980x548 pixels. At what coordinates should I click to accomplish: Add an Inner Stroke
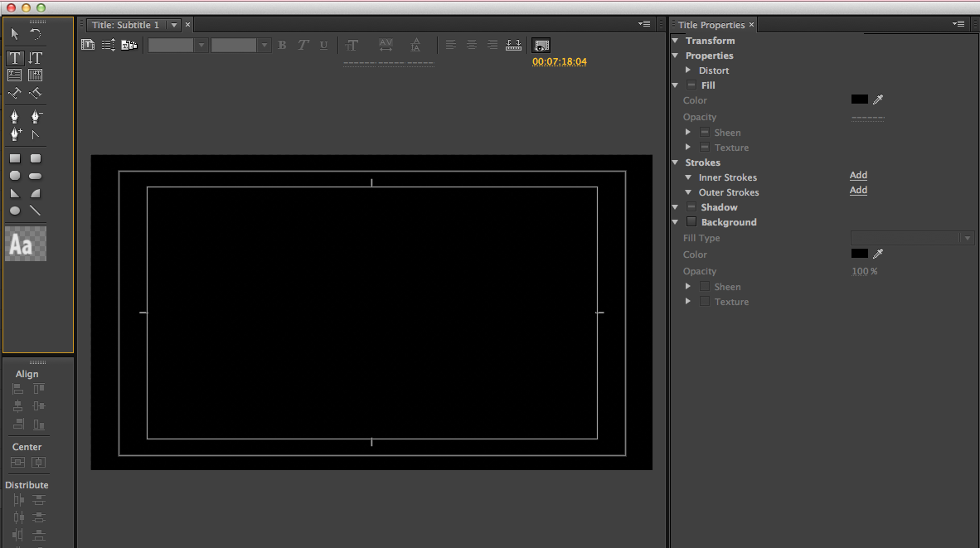[x=858, y=176]
